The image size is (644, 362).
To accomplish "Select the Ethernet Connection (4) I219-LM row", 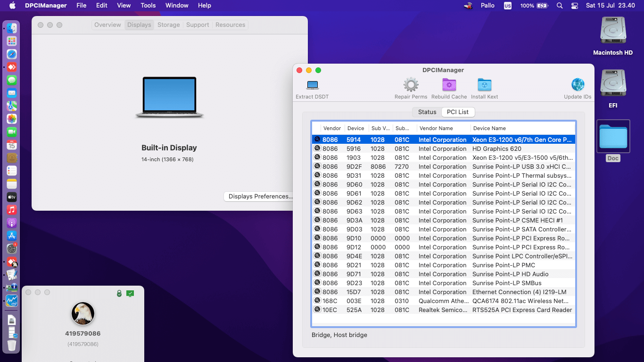I will pyautogui.click(x=444, y=292).
